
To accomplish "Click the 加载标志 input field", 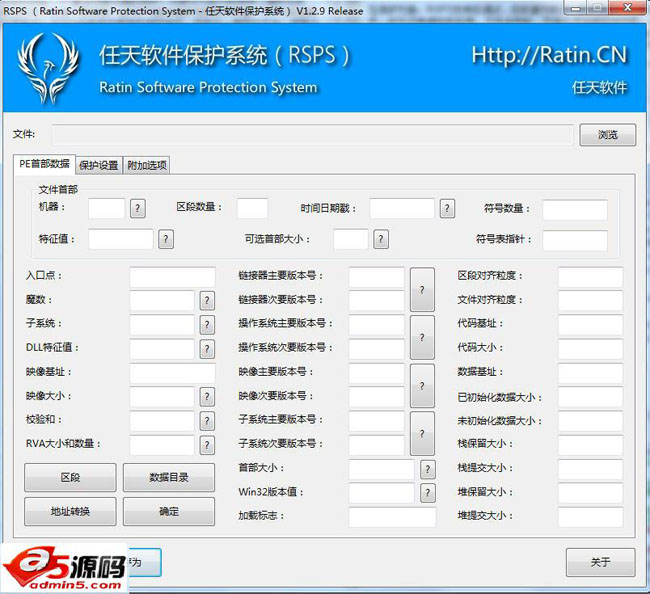I will (x=392, y=517).
